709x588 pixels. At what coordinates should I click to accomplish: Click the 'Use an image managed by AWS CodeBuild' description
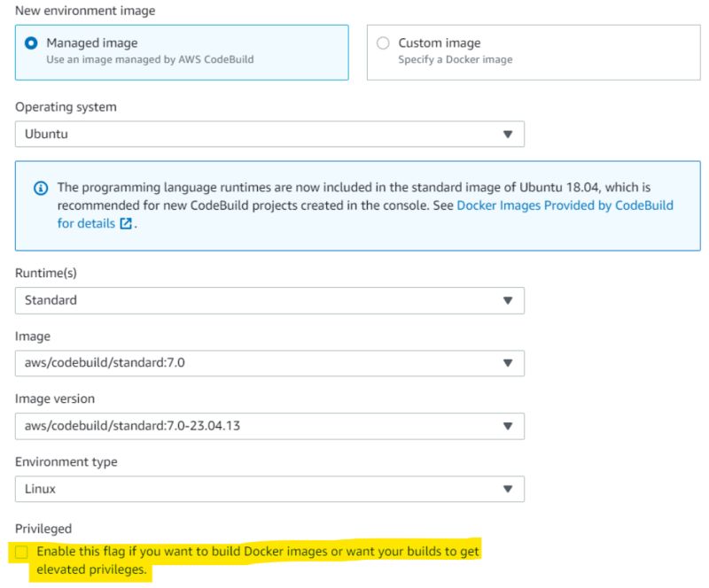pos(150,59)
